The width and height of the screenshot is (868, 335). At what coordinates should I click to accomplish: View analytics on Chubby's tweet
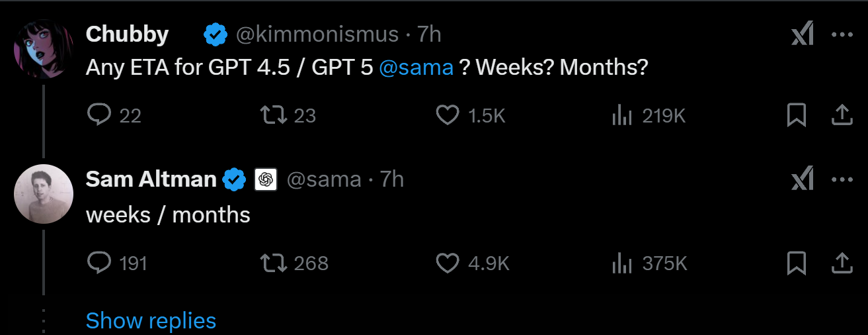(x=622, y=116)
